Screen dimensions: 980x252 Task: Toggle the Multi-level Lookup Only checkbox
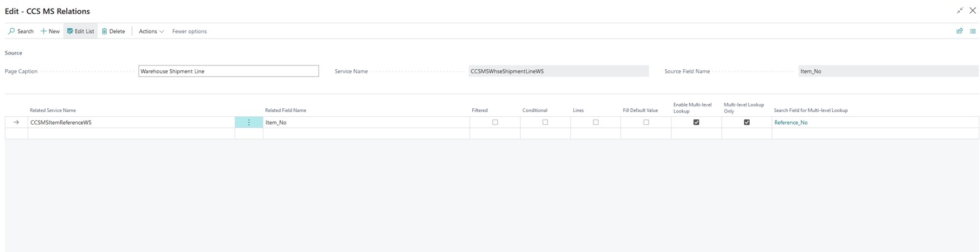(747, 122)
